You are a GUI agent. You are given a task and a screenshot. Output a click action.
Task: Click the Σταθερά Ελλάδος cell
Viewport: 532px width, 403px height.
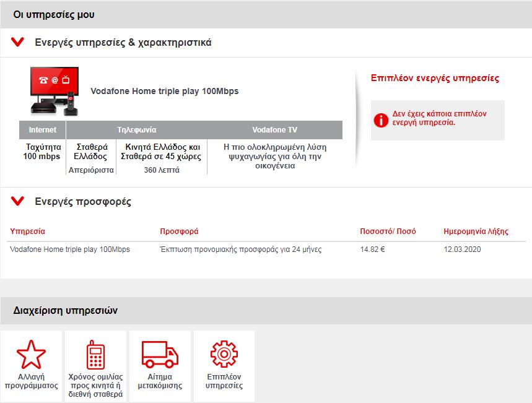click(x=91, y=152)
